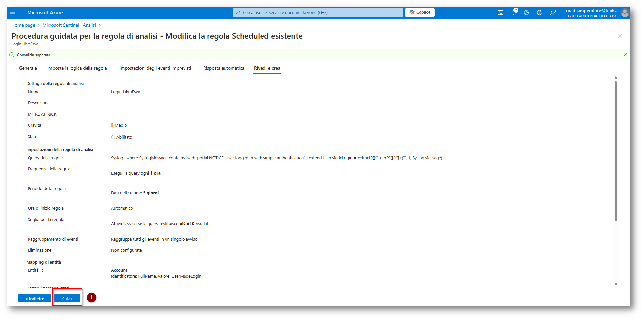Navigate to Home page breadcrumb
Screen dimensions: 644x320
click(23, 25)
